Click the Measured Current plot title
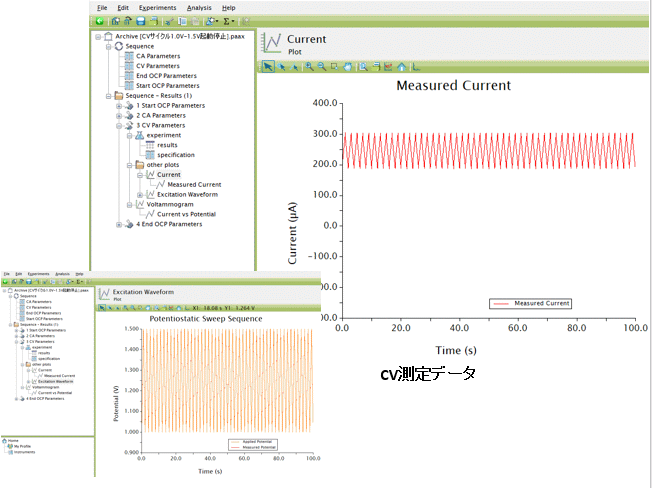 point(453,85)
